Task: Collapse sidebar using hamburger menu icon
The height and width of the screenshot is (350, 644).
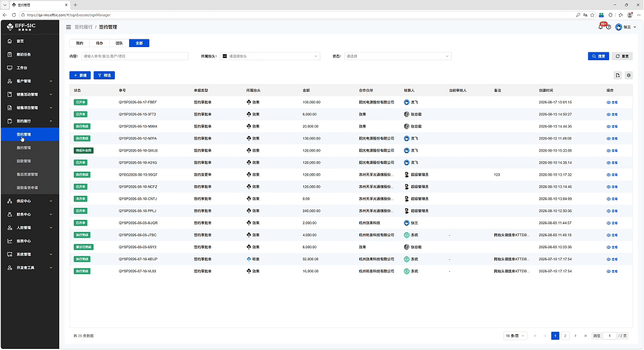Action: (x=68, y=27)
